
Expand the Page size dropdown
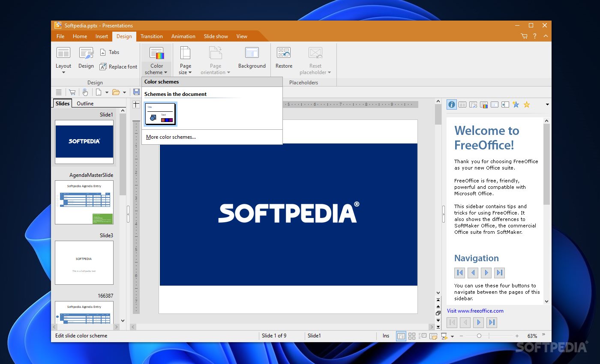point(186,69)
